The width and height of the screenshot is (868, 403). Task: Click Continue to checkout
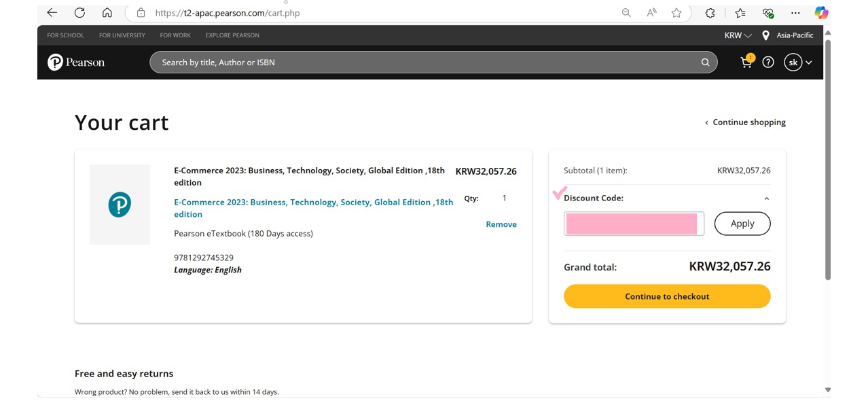click(x=667, y=296)
